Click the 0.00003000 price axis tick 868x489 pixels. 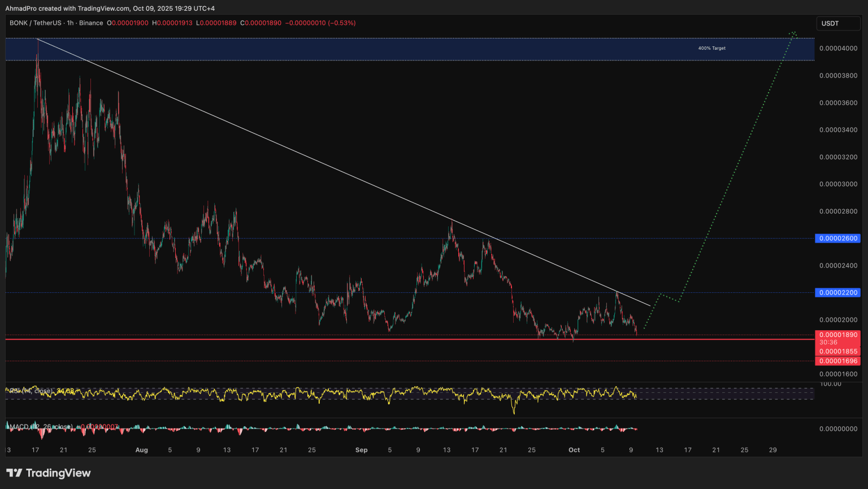(x=838, y=184)
